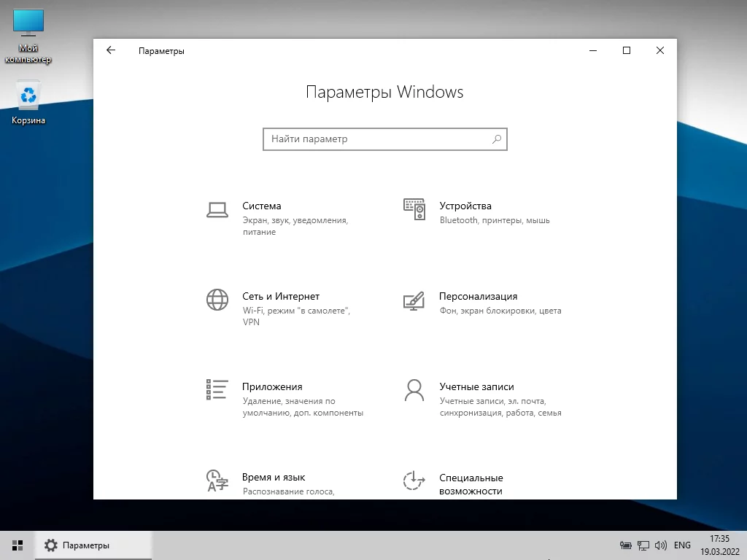Image resolution: width=747 pixels, height=560 pixels.
Task: Click the magnifier icon in search box
Action: click(x=496, y=139)
